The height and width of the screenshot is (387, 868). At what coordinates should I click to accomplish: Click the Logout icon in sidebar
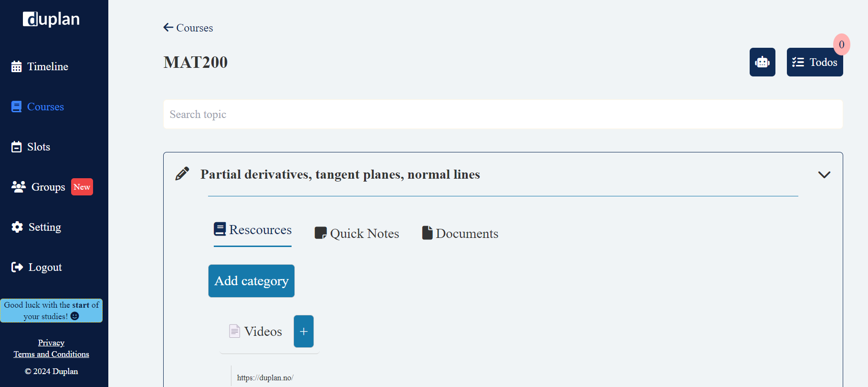17,267
